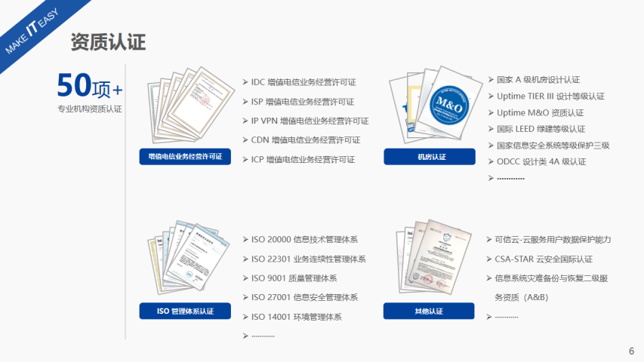Click the arrow bullet before 国家 A 级机房设计认证
644x362 pixels.
[x=491, y=79]
